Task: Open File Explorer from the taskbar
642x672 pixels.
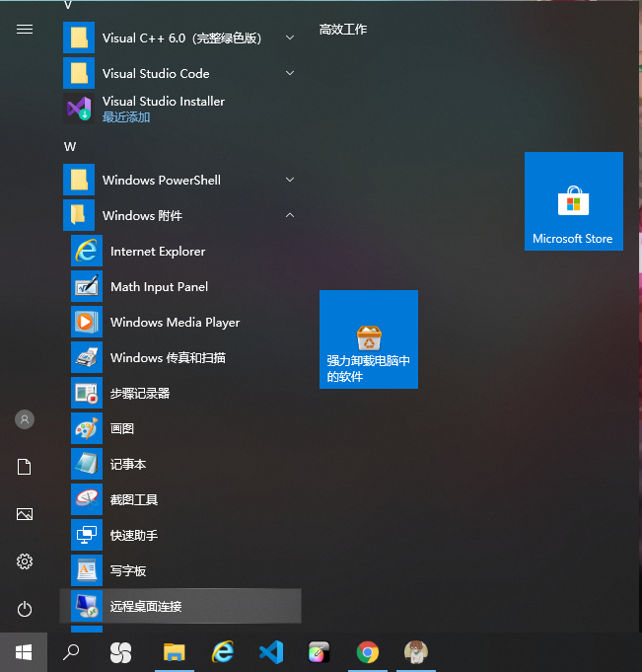Action: [x=175, y=652]
